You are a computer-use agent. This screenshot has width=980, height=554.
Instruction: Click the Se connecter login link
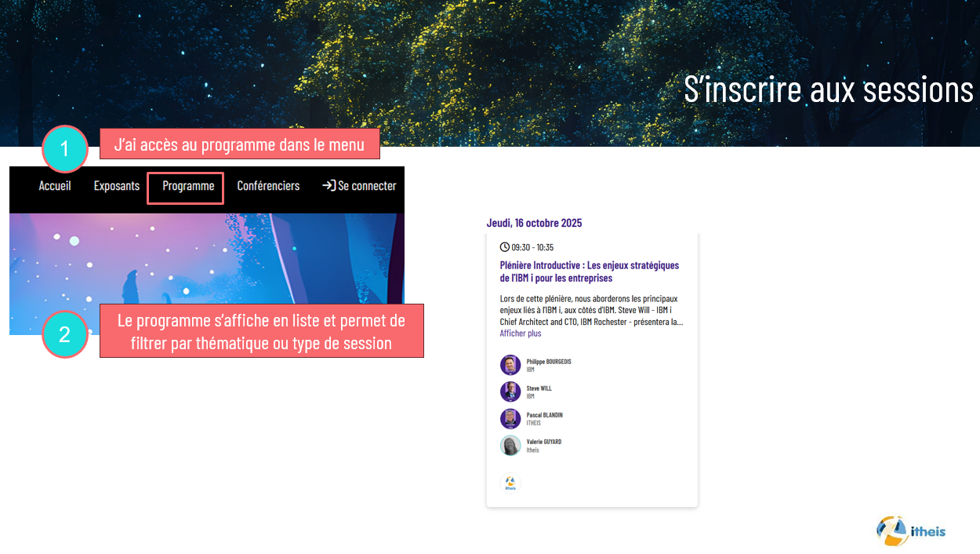tap(367, 186)
